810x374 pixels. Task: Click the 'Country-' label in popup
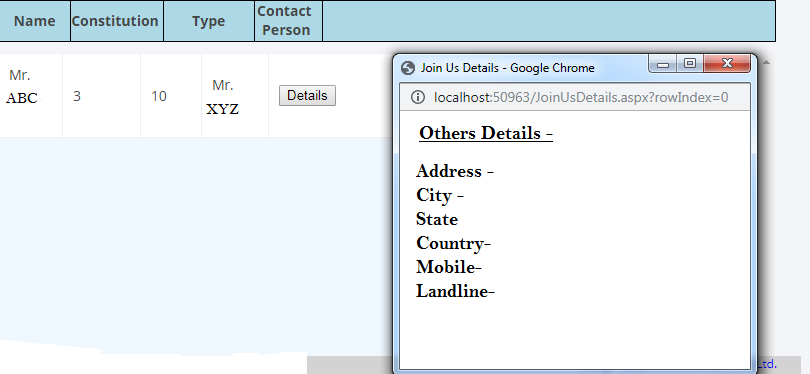click(x=453, y=243)
